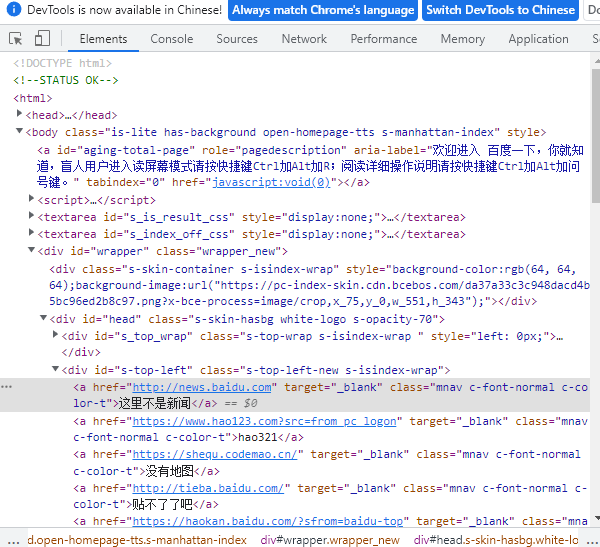Expand the s_index_off_css textarea node

31,232
